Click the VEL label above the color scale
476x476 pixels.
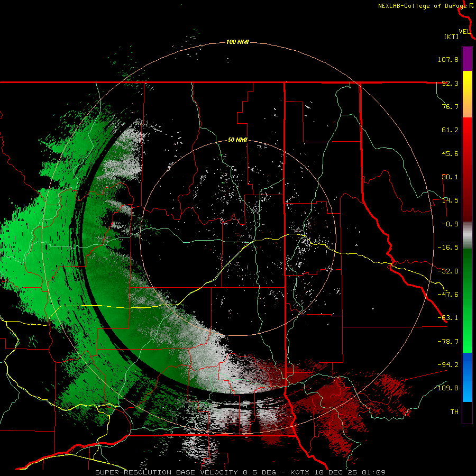464,32
